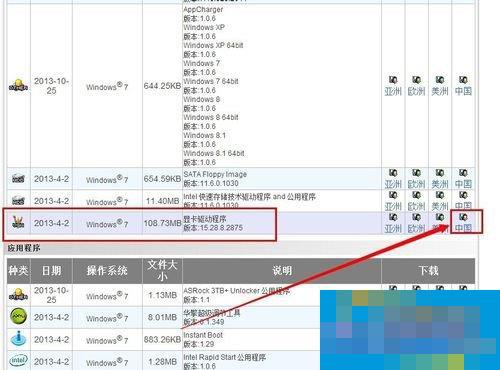This screenshot has width=500, height=370.
Task: Select the 版本:15.28.8.2875 version text
Action: [213, 228]
